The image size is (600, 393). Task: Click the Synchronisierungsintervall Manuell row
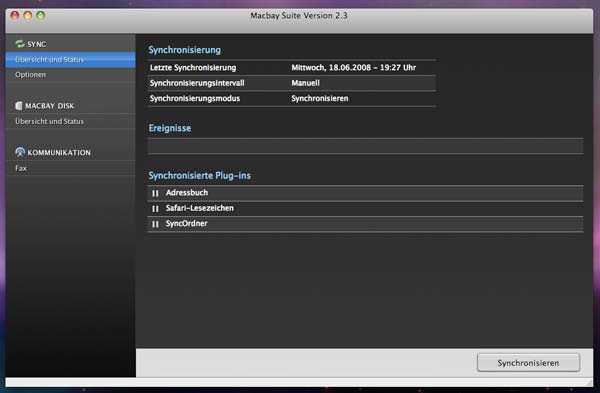point(292,83)
